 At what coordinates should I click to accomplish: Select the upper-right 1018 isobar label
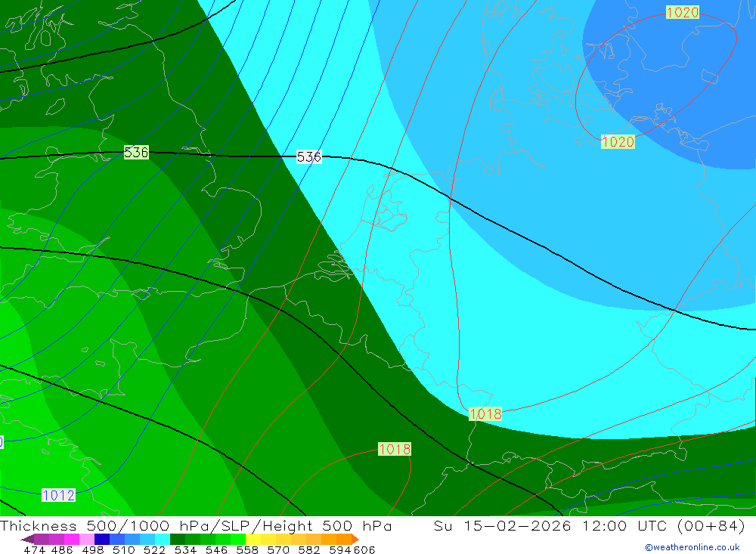[x=485, y=413]
